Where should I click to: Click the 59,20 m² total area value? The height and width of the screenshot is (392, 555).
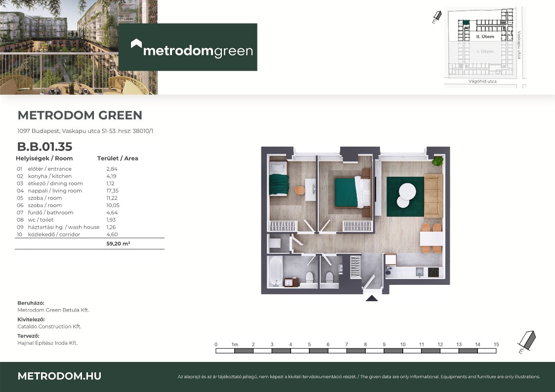pos(118,243)
